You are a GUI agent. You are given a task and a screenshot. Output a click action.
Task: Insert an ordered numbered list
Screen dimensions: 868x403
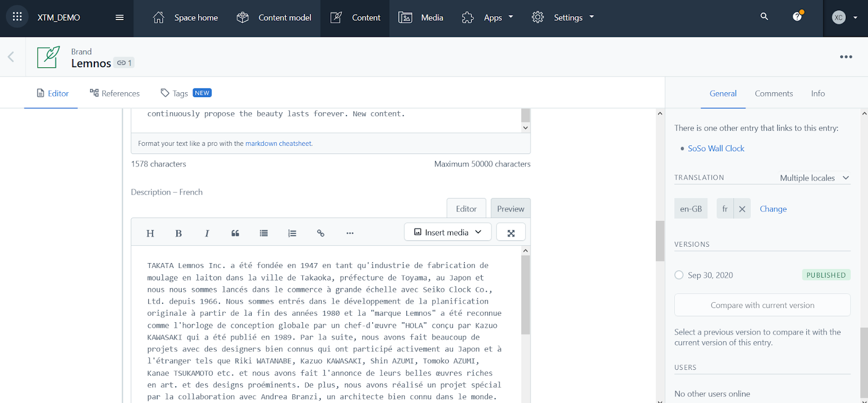pyautogui.click(x=292, y=233)
